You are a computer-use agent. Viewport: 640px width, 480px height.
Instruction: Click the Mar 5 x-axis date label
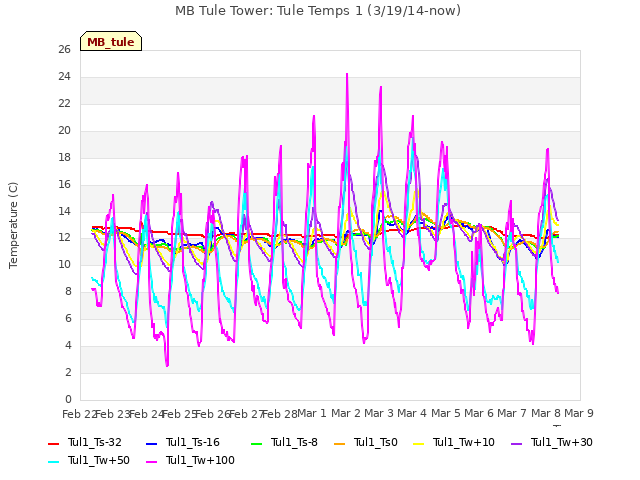pos(446,413)
